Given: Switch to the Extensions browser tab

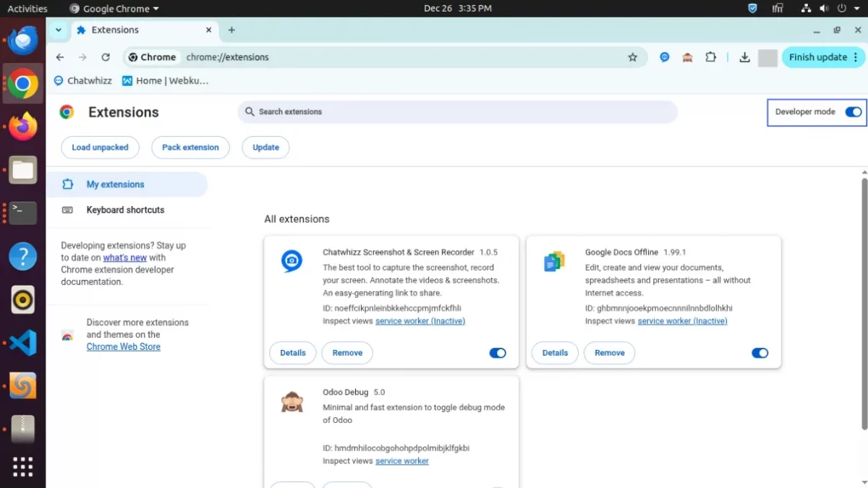Looking at the screenshot, I should 145,30.
